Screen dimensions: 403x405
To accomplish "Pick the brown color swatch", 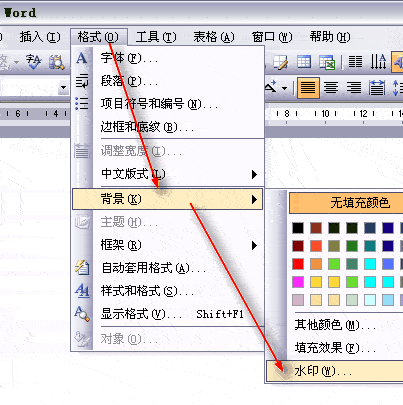I will click(316, 228).
